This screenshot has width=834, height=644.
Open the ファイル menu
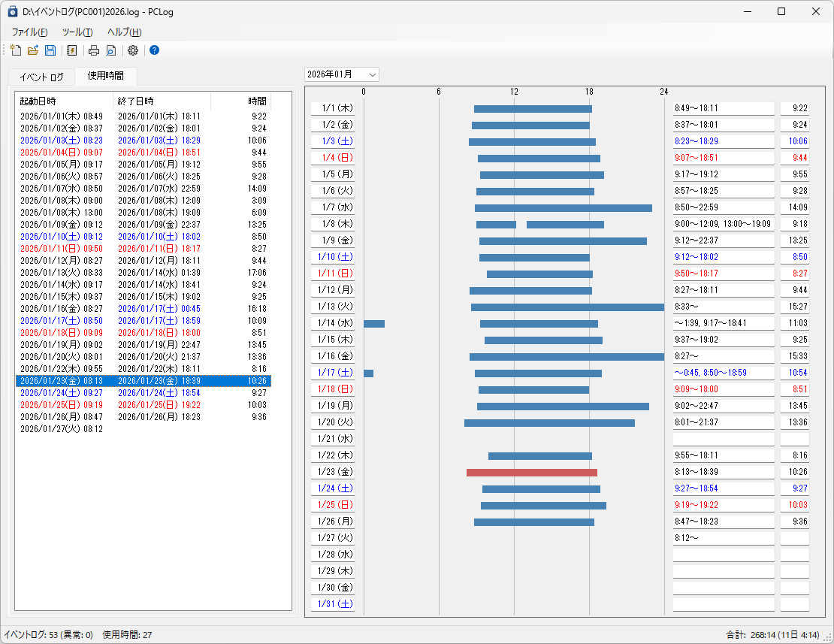29,32
